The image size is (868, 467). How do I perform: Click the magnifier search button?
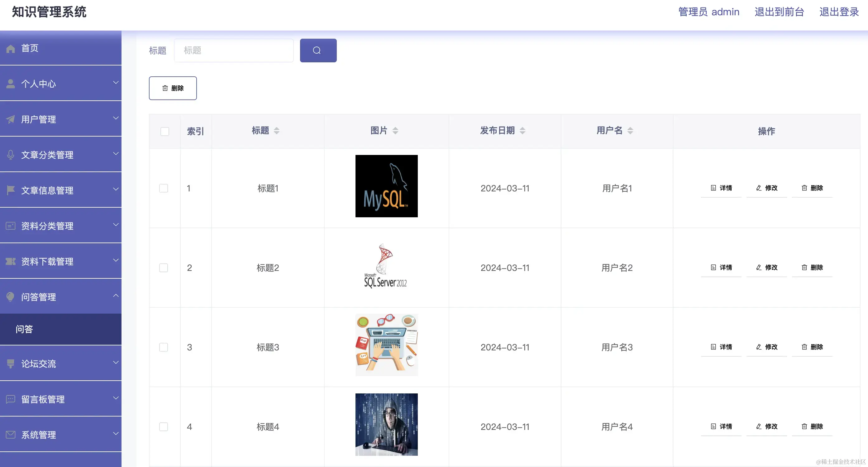pos(318,51)
